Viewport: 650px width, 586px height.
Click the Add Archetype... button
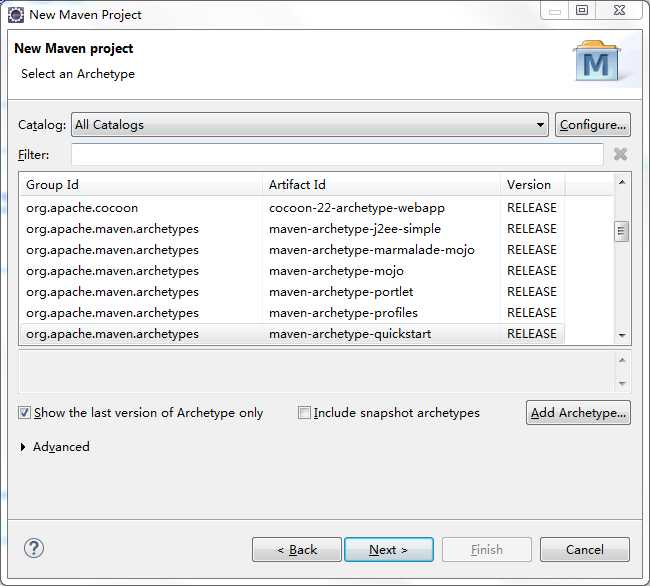point(578,413)
